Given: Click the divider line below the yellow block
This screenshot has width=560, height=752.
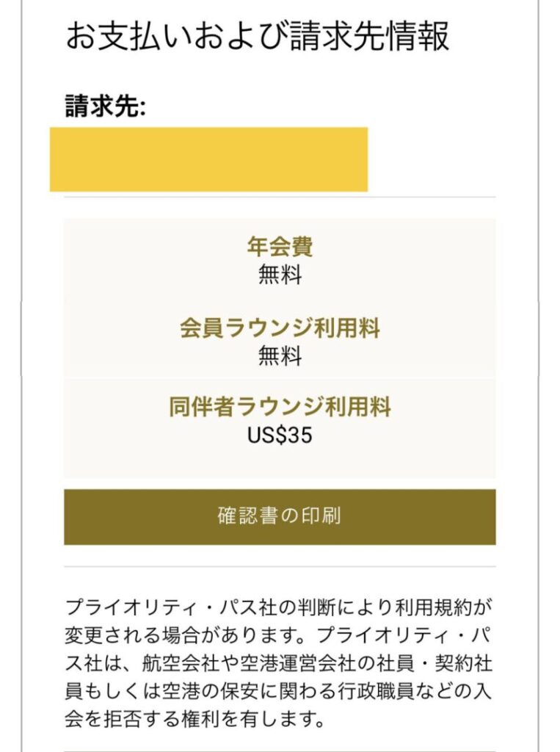Looking at the screenshot, I should click(280, 197).
